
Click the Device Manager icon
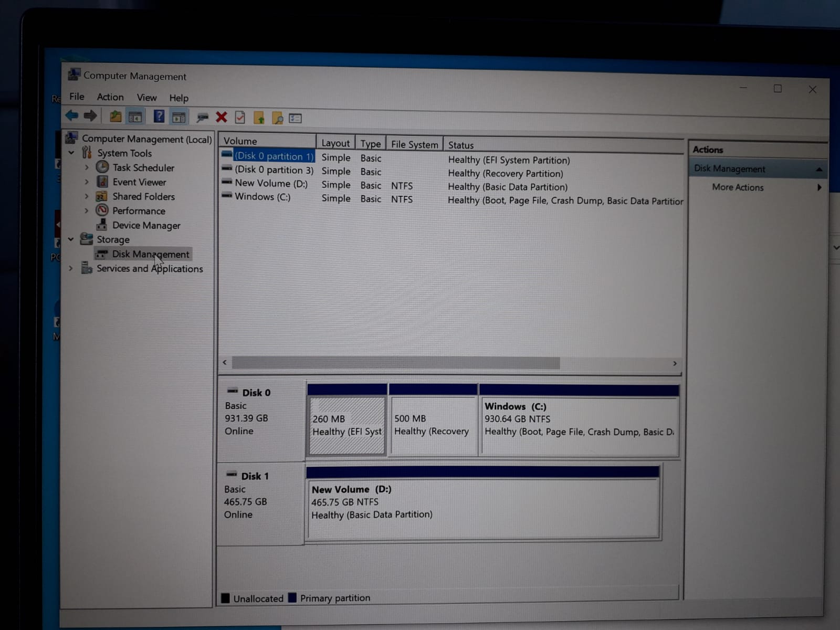(102, 225)
